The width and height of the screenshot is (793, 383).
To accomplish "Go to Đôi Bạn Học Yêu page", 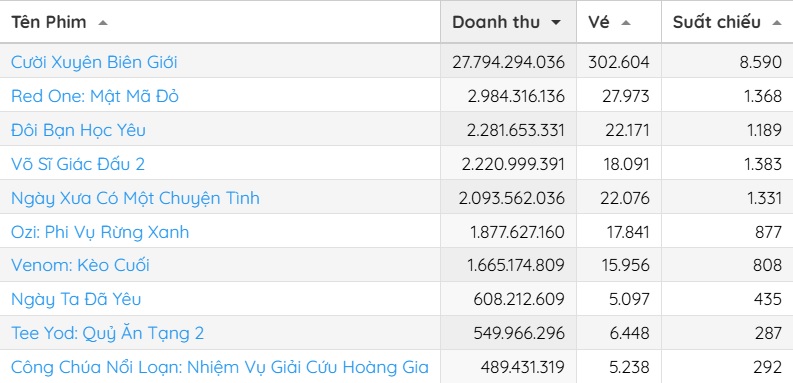I will pyautogui.click(x=78, y=130).
